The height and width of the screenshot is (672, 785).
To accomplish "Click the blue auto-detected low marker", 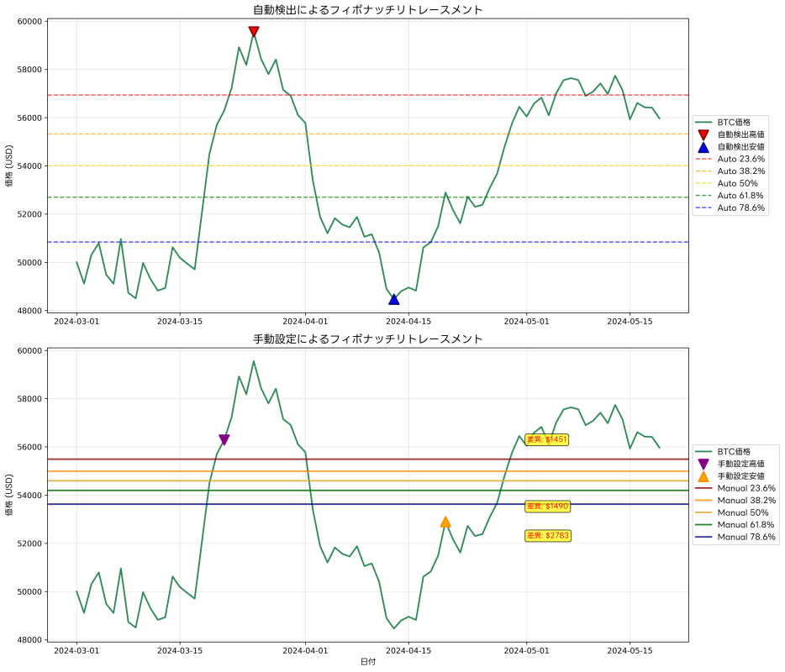I will coord(393,297).
